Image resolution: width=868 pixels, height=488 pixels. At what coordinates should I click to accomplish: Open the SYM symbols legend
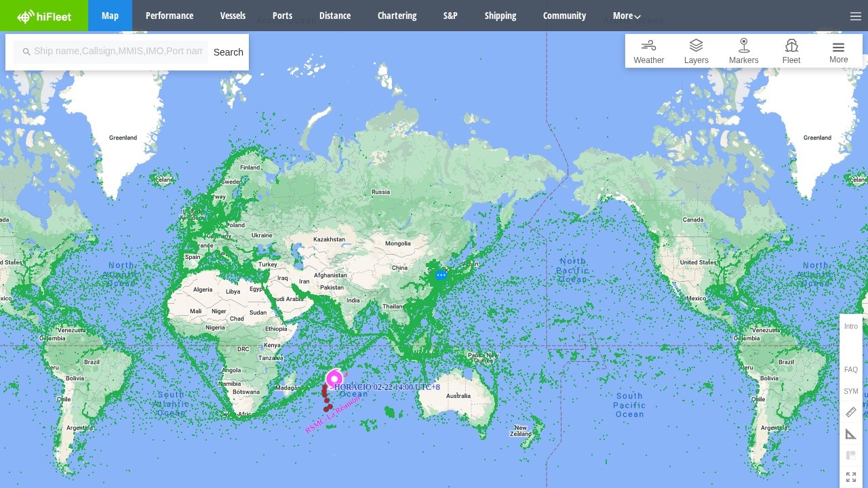pos(851,391)
